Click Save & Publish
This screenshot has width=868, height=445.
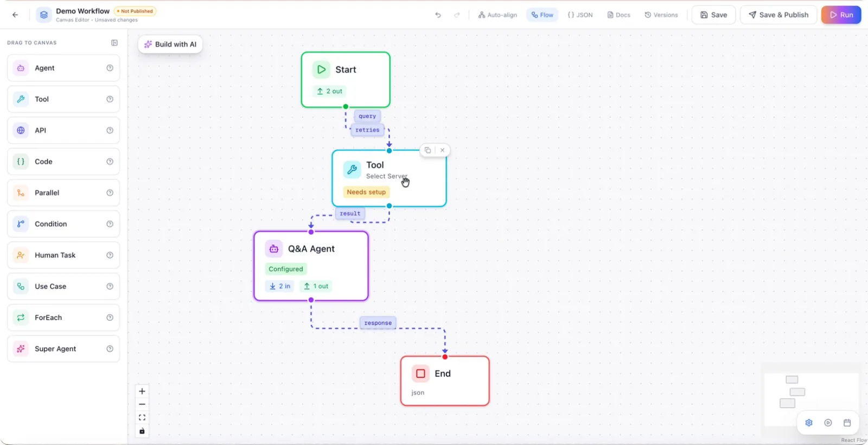tap(778, 15)
